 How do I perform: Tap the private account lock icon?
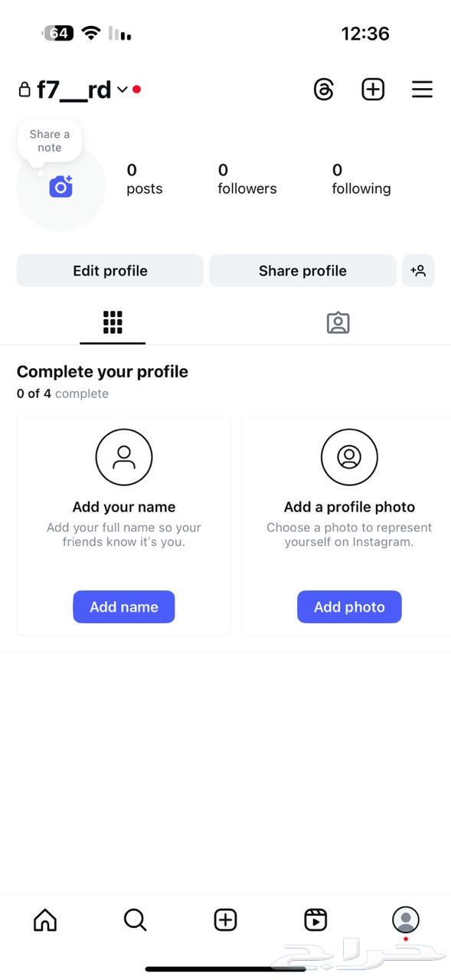pos(24,89)
